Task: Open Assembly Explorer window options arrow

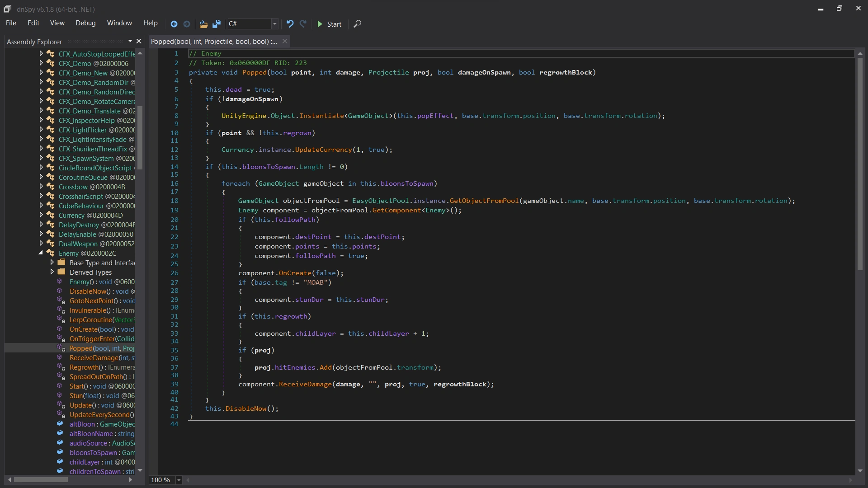Action: point(130,41)
